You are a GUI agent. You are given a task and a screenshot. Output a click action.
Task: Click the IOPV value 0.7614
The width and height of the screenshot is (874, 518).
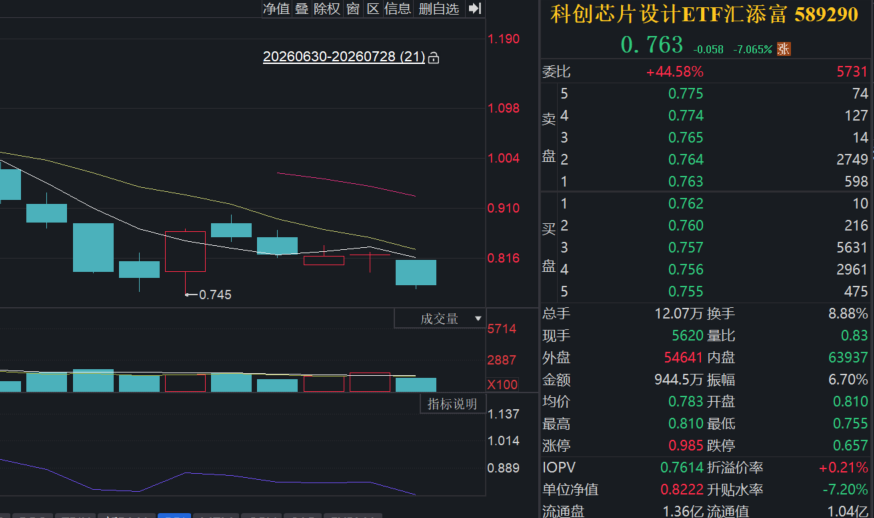click(682, 468)
